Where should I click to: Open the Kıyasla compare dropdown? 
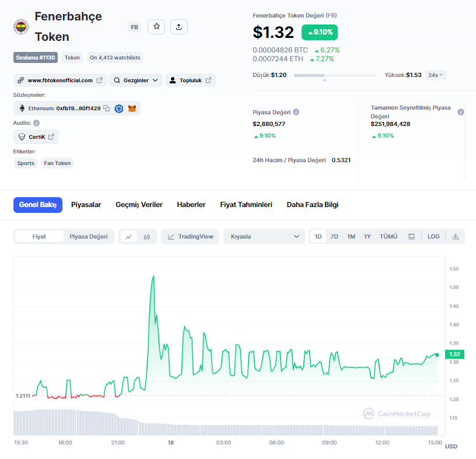coord(264,236)
